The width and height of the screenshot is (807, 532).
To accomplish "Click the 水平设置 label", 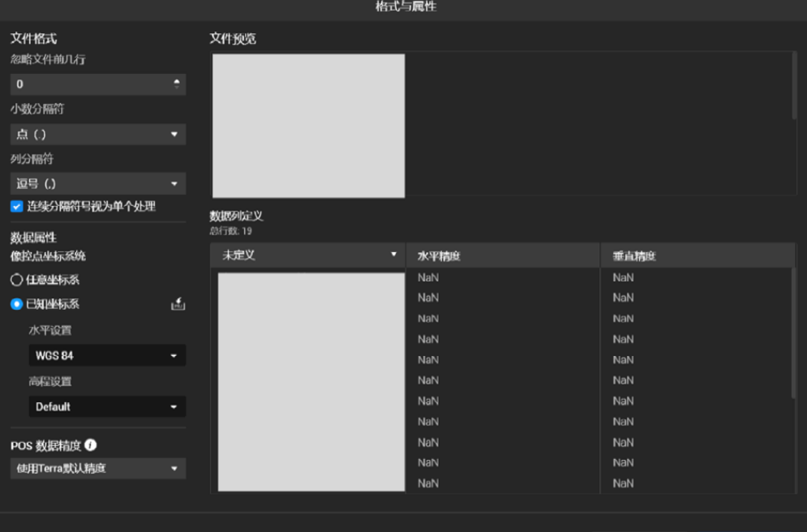I will point(50,330).
